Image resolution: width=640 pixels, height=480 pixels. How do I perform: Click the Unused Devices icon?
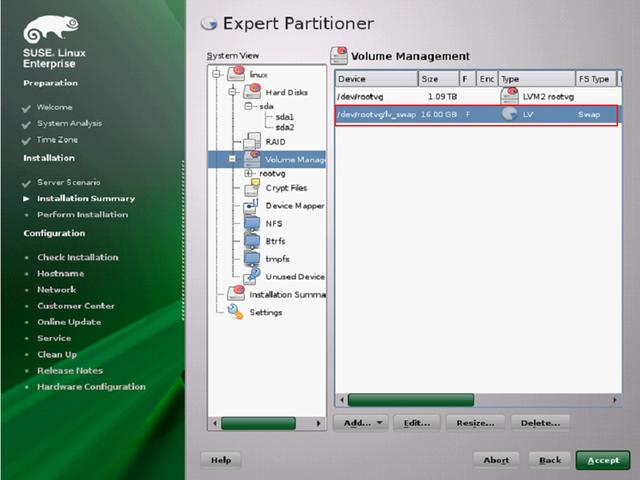(x=252, y=276)
